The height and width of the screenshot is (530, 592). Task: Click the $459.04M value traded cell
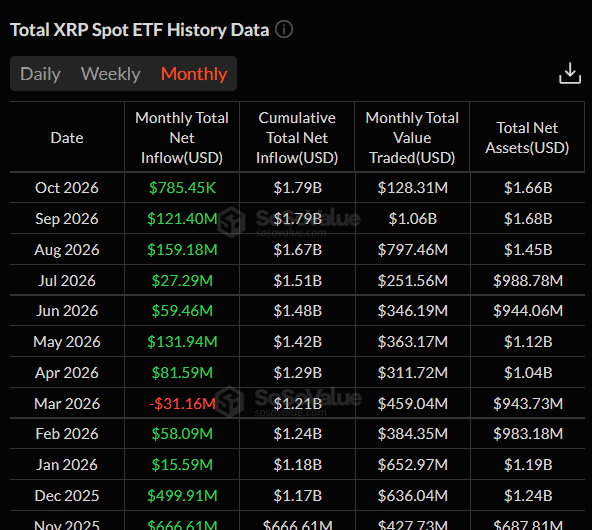coord(413,404)
